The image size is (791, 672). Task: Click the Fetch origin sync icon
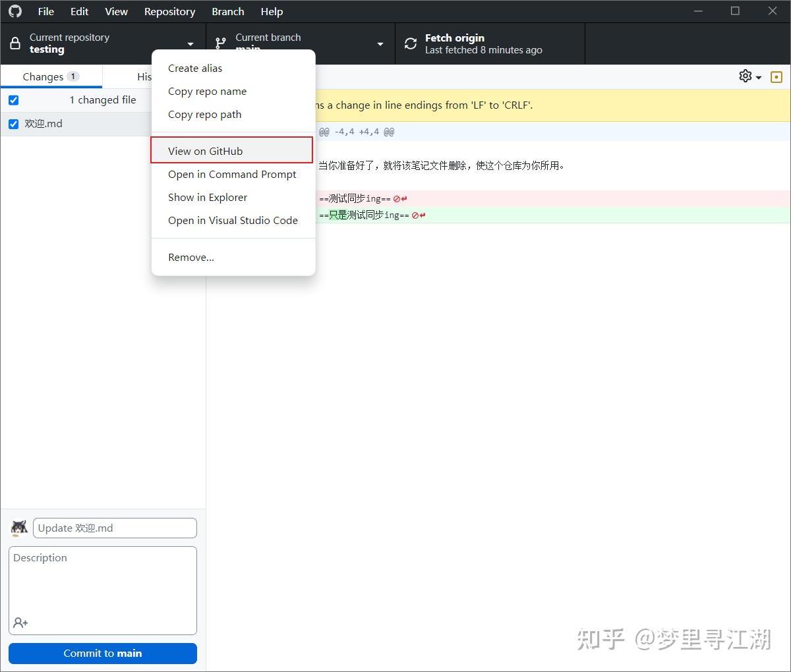(x=410, y=42)
